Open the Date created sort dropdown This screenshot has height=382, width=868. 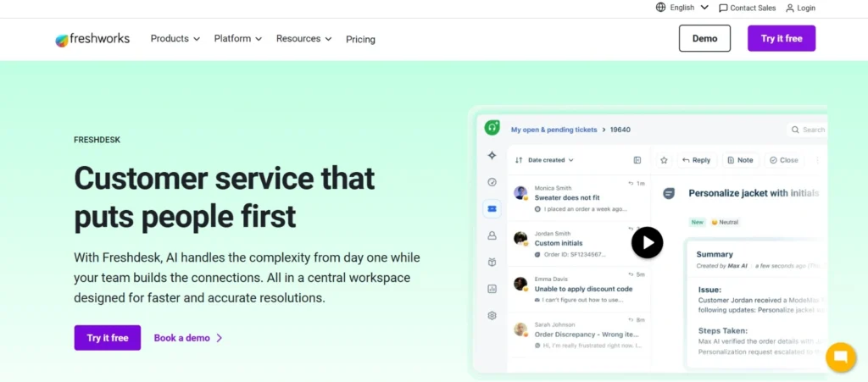pos(551,160)
